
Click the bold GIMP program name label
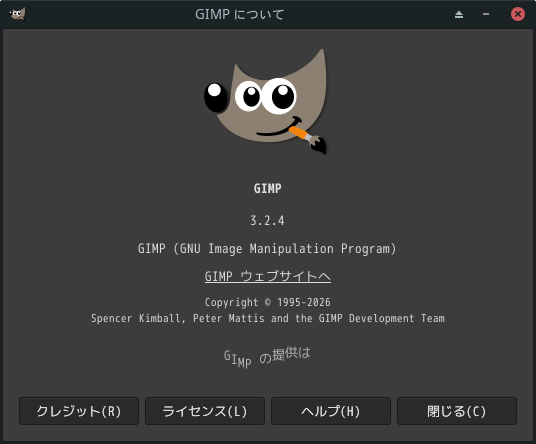point(268,188)
